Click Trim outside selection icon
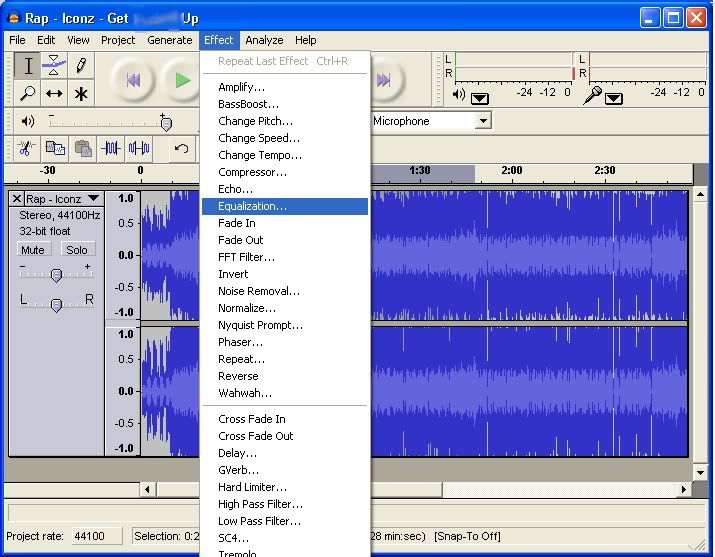715x557 pixels. [x=111, y=148]
